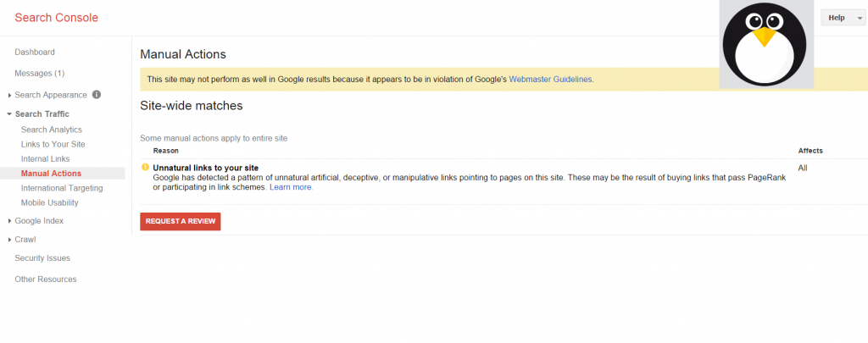
Task: Click the Search Appearance info icon
Action: pos(97,95)
